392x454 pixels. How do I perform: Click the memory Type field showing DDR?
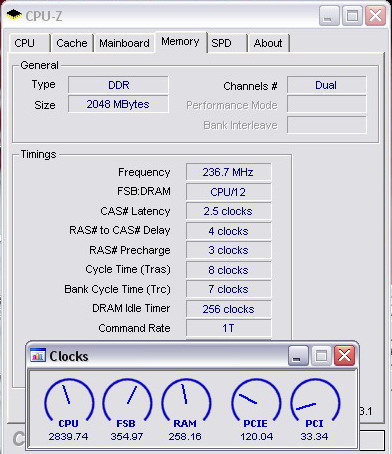[x=118, y=85]
